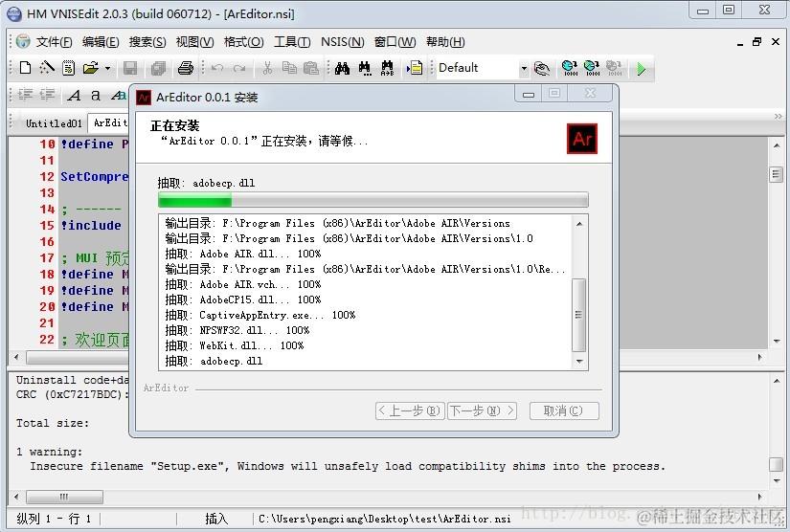Click Find Next binoculars icon

point(365,68)
